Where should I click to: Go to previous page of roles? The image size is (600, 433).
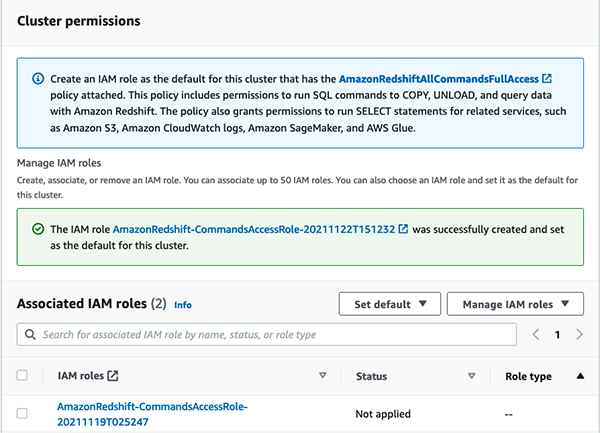537,334
